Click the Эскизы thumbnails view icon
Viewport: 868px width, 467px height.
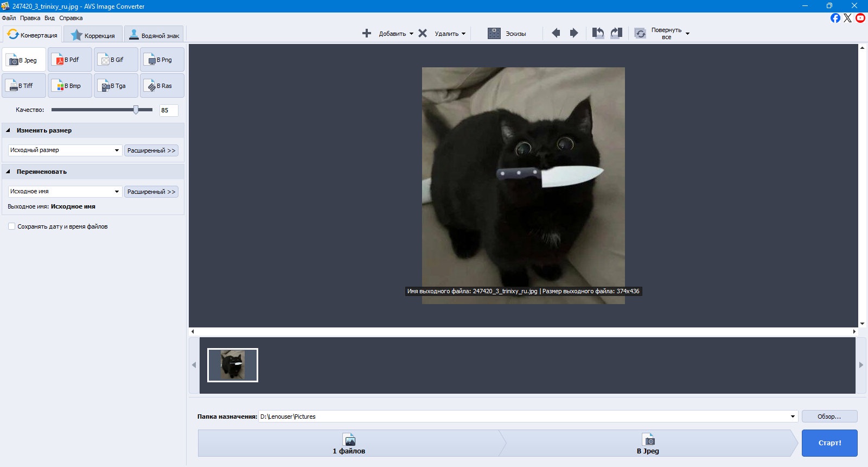pos(494,34)
